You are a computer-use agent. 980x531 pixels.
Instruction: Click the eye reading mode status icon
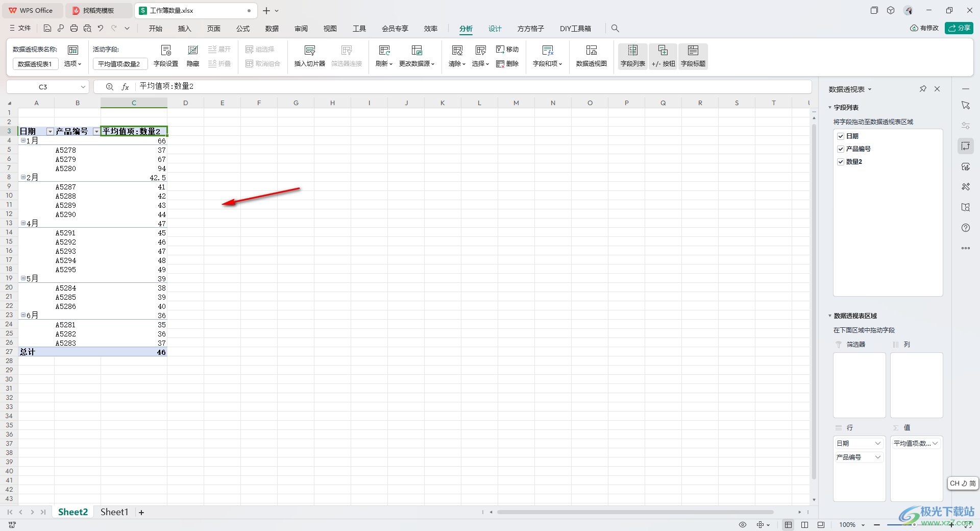(743, 525)
